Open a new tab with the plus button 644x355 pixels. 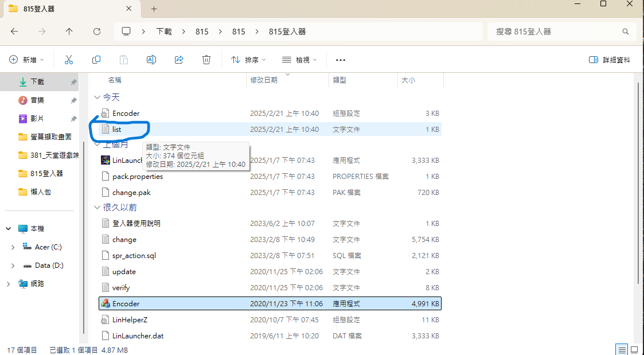154,9
